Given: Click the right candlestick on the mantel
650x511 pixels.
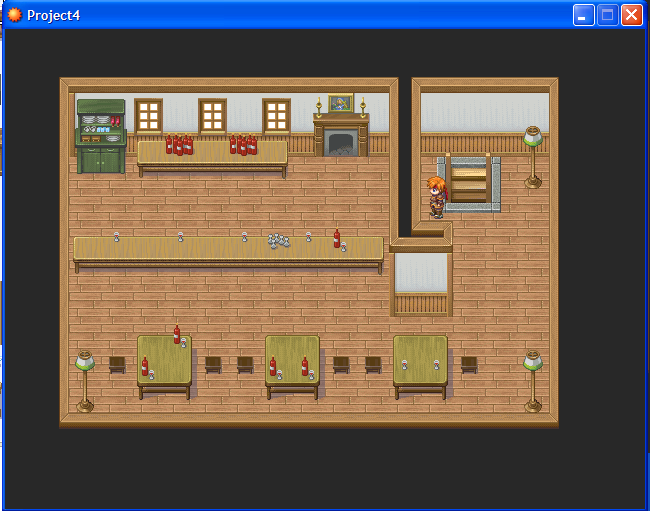Looking at the screenshot, I should pos(363,107).
